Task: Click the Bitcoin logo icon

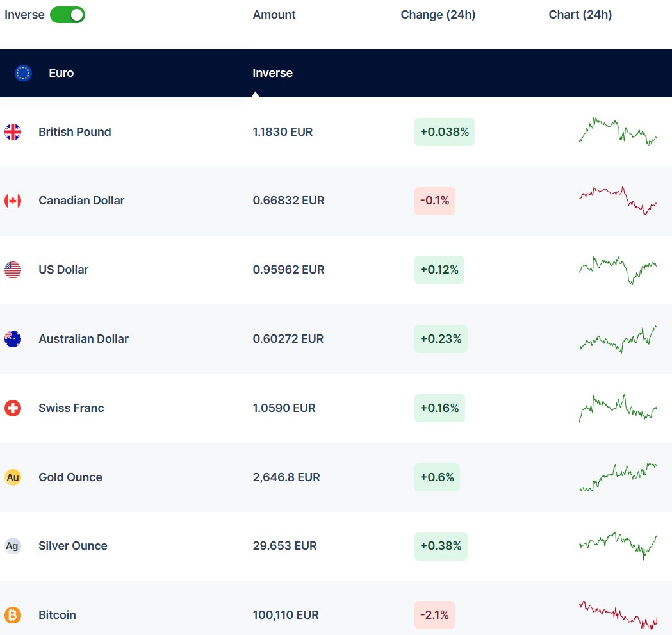Action: [x=13, y=615]
